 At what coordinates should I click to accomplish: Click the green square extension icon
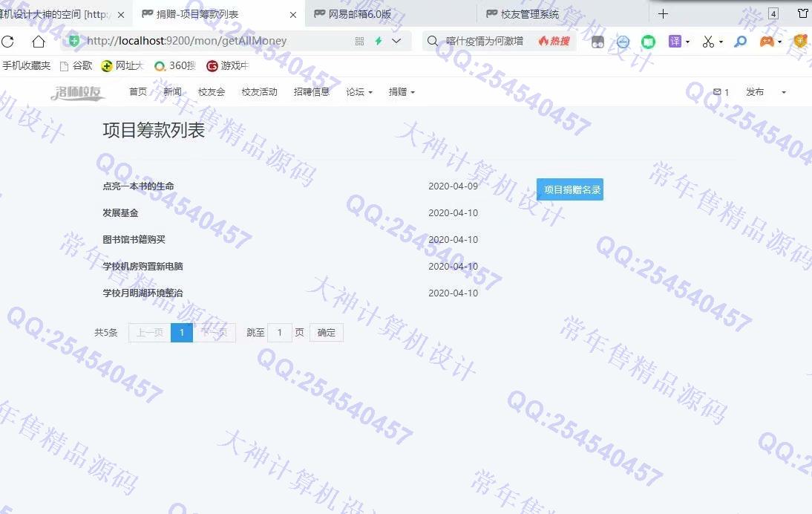tap(648, 42)
